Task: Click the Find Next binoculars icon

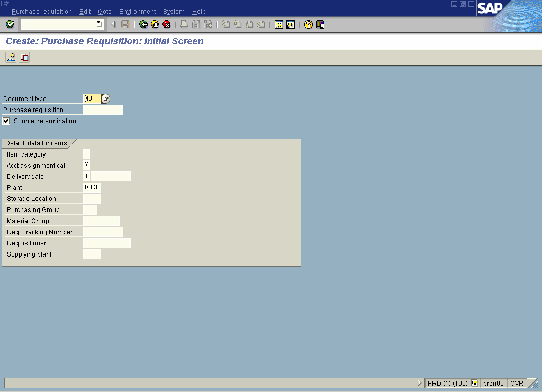Action: (207, 24)
